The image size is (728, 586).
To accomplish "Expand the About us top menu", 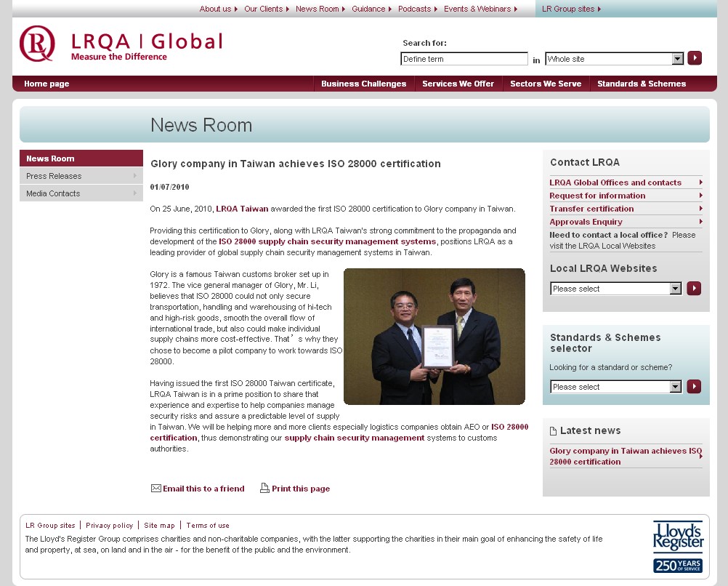I will coord(218,9).
